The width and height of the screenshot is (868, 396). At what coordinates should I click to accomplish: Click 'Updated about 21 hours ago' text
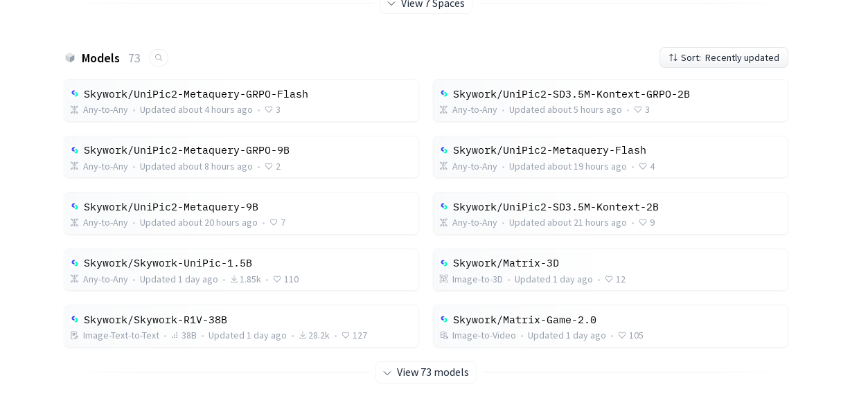point(567,222)
